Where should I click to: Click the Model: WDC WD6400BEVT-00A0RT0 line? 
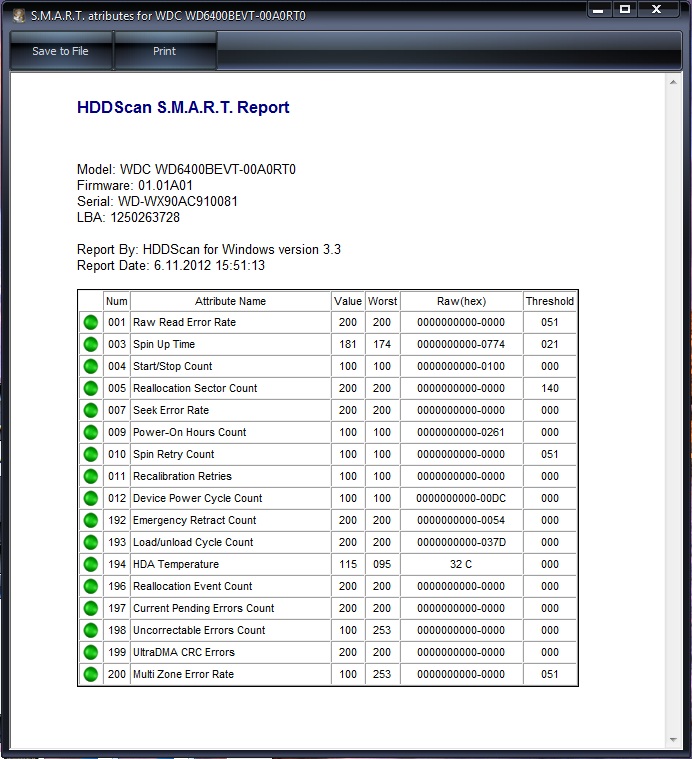click(x=186, y=169)
